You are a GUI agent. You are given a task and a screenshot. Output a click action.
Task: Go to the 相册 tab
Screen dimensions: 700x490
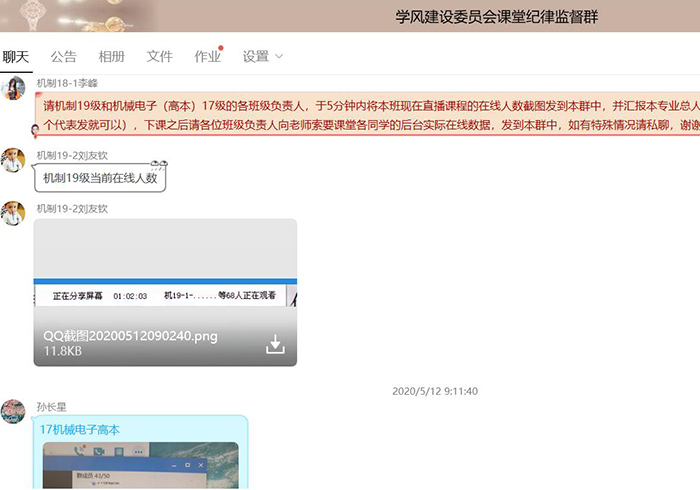[x=112, y=56]
